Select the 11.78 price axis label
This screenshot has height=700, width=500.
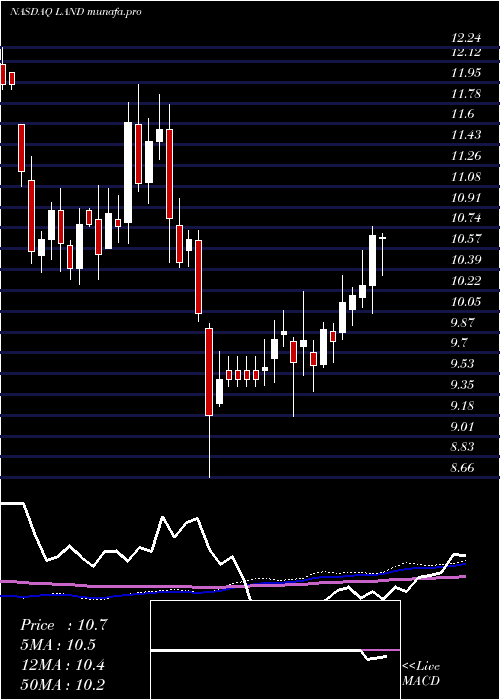pos(466,94)
